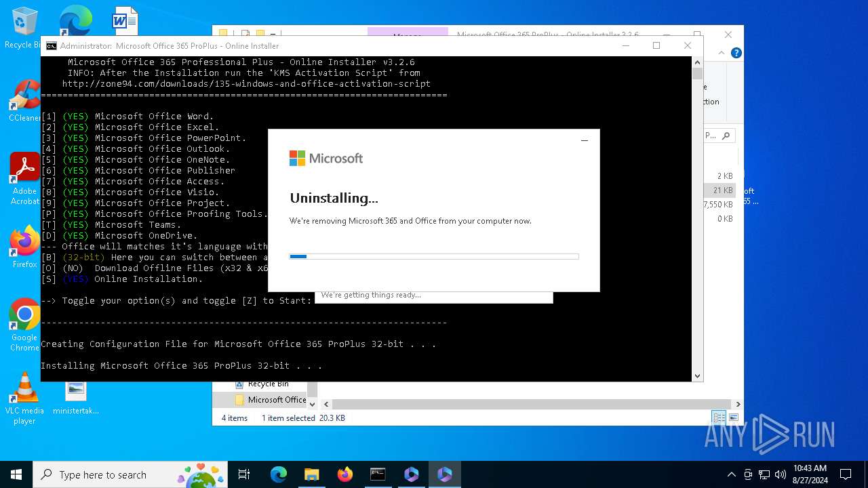Viewport: 868px width, 488px height.
Task: Open the Windows Start menu
Action: pyautogui.click(x=16, y=474)
